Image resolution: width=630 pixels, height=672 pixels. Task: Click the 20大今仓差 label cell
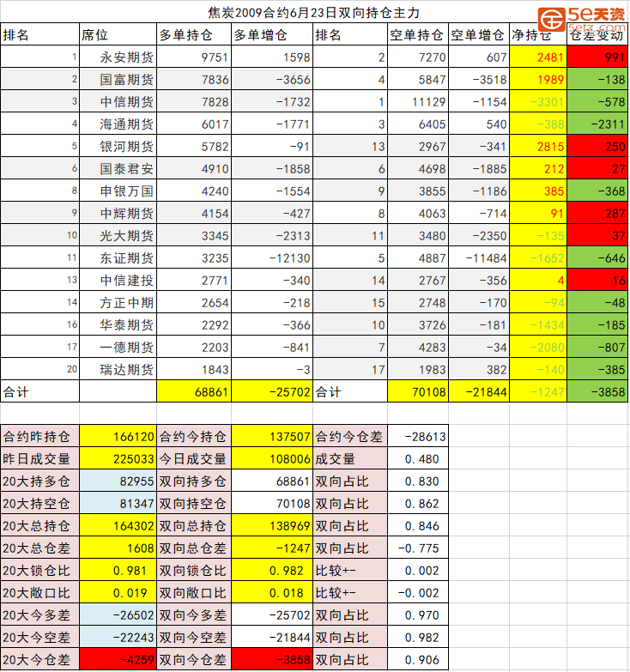pos(39,659)
